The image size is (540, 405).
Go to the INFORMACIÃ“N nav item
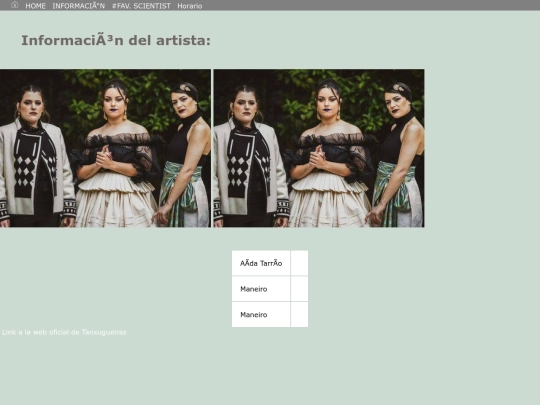coord(79,6)
